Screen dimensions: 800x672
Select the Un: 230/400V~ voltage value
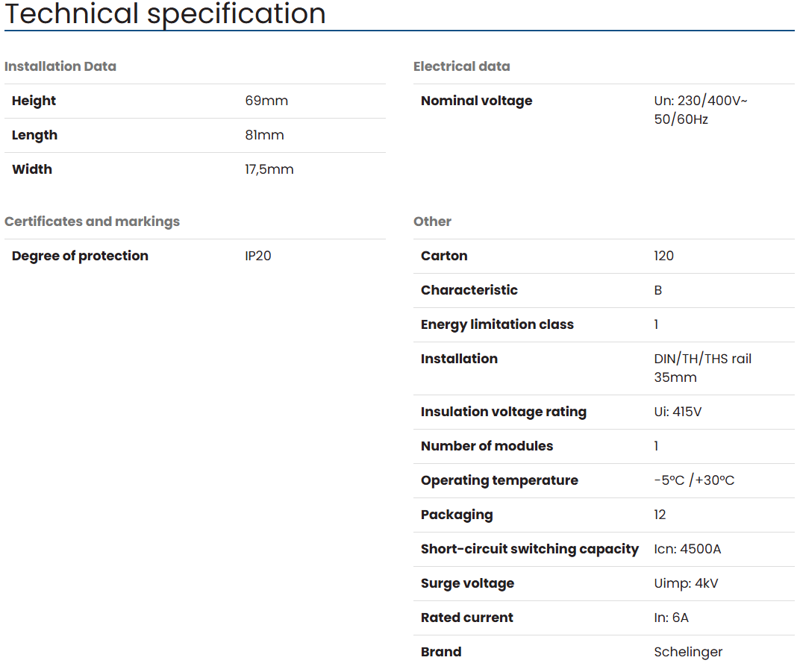(x=700, y=101)
